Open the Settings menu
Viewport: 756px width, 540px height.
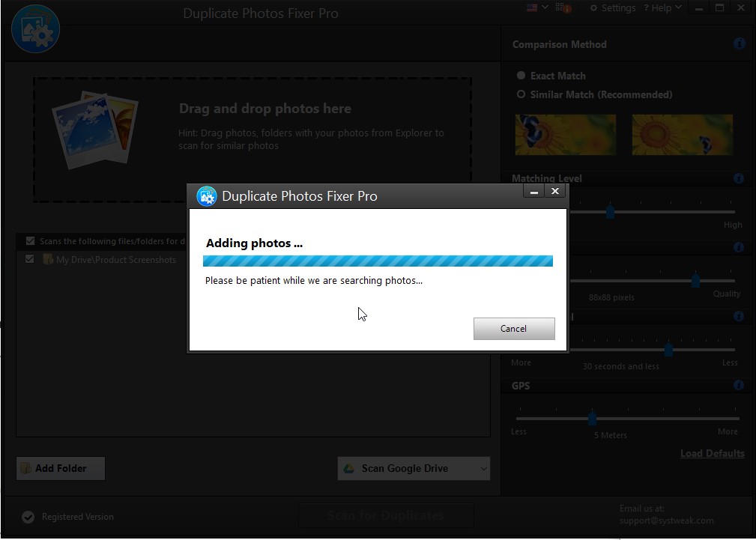613,7
